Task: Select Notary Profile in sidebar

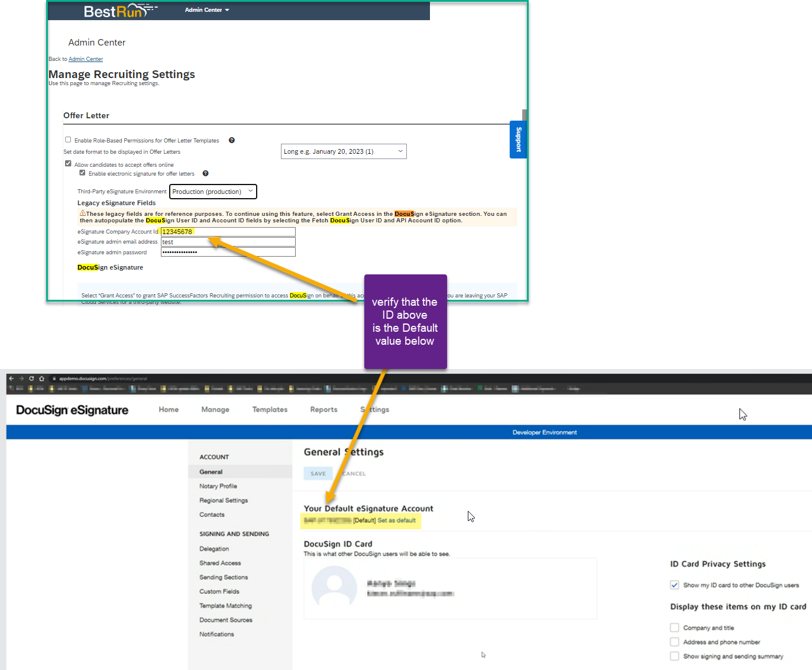Action: pyautogui.click(x=218, y=486)
